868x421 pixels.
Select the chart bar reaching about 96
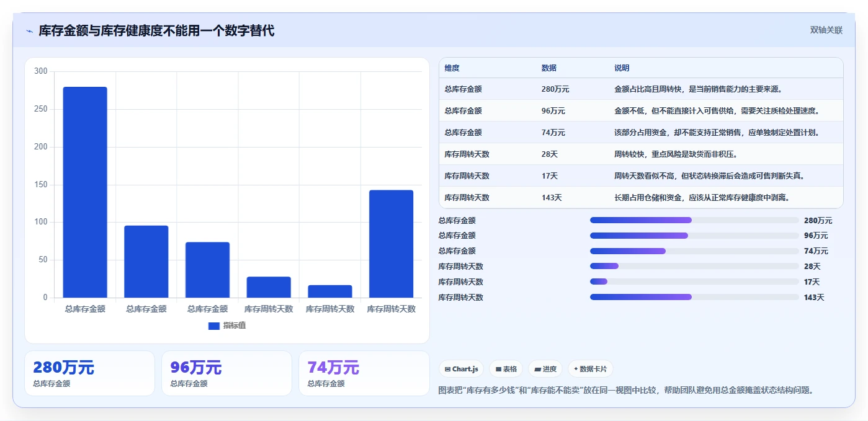(146, 262)
